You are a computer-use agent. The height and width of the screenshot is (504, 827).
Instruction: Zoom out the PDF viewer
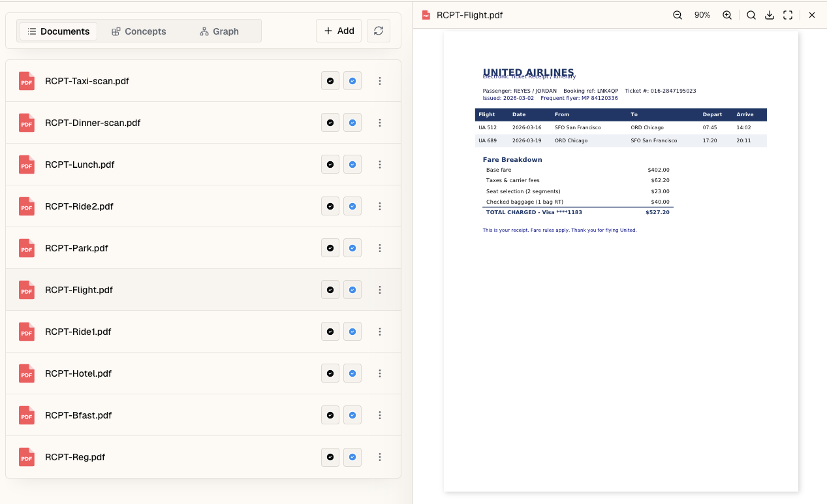pos(678,15)
